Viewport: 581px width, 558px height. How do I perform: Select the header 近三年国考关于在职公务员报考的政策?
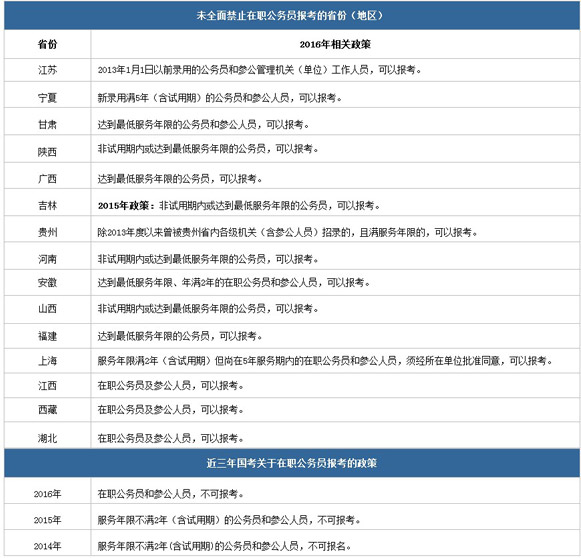point(292,463)
